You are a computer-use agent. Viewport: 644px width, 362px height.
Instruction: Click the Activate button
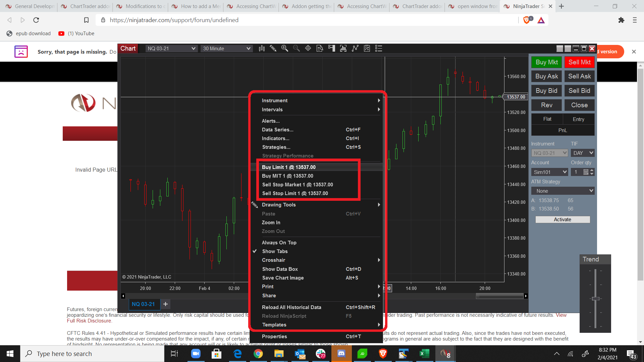[562, 220]
